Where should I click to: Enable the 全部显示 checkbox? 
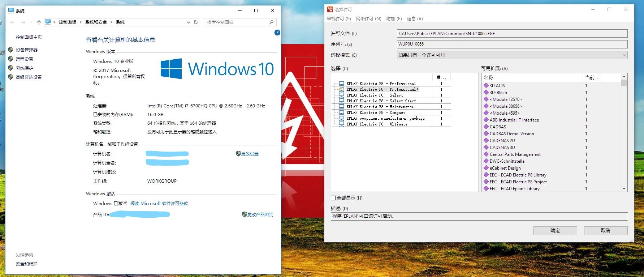point(333,198)
